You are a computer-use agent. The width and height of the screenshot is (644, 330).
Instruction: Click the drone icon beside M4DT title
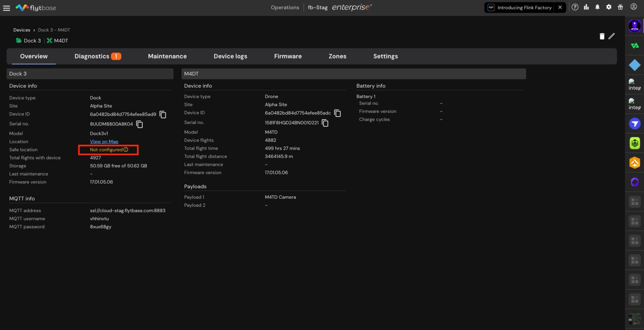[50, 40]
